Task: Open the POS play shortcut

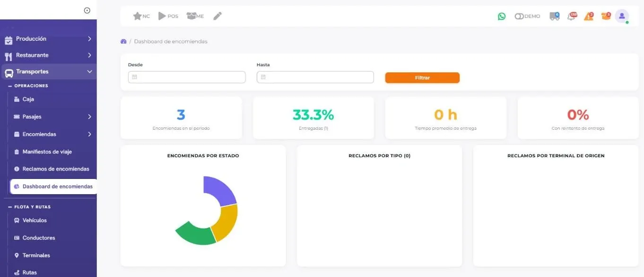Action: 168,16
